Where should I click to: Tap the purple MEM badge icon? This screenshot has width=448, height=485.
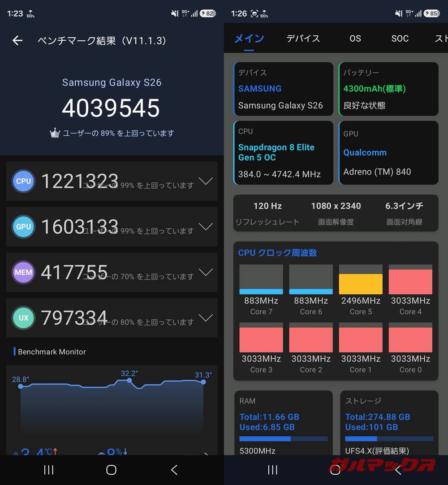[x=23, y=272]
